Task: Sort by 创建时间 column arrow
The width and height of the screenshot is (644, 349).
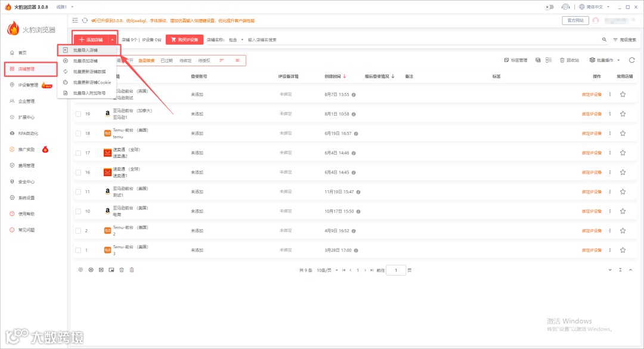Action: pyautogui.click(x=345, y=76)
